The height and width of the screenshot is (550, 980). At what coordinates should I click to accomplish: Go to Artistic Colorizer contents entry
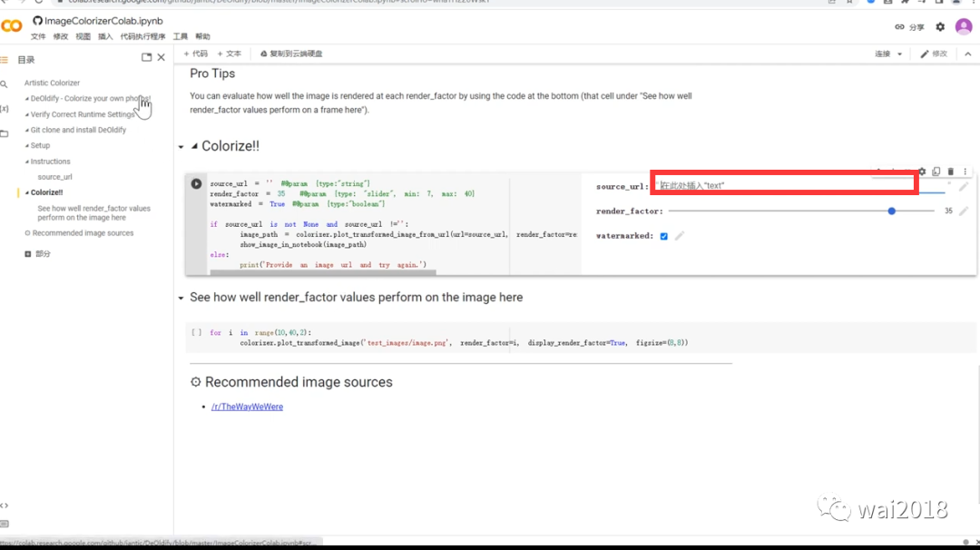pyautogui.click(x=52, y=83)
